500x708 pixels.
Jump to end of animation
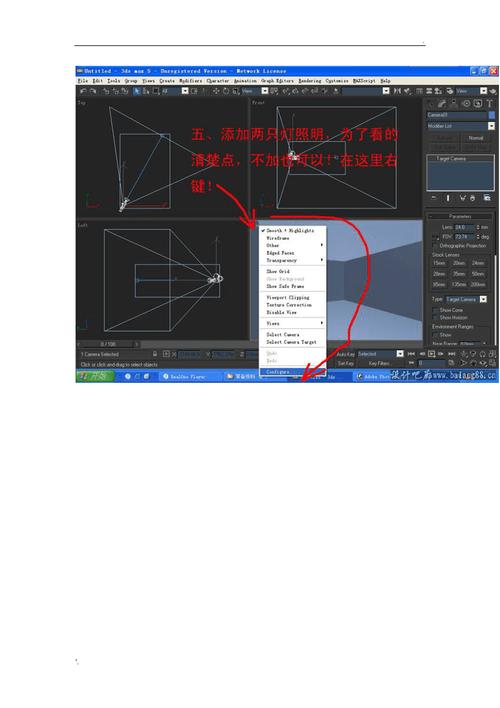click(450, 354)
